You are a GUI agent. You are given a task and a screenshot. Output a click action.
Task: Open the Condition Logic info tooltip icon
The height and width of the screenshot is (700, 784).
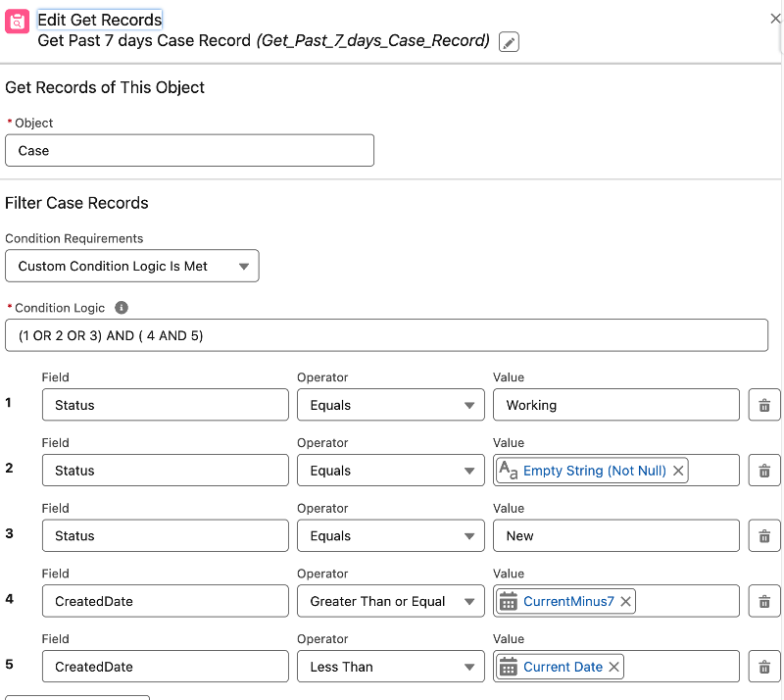(x=122, y=308)
